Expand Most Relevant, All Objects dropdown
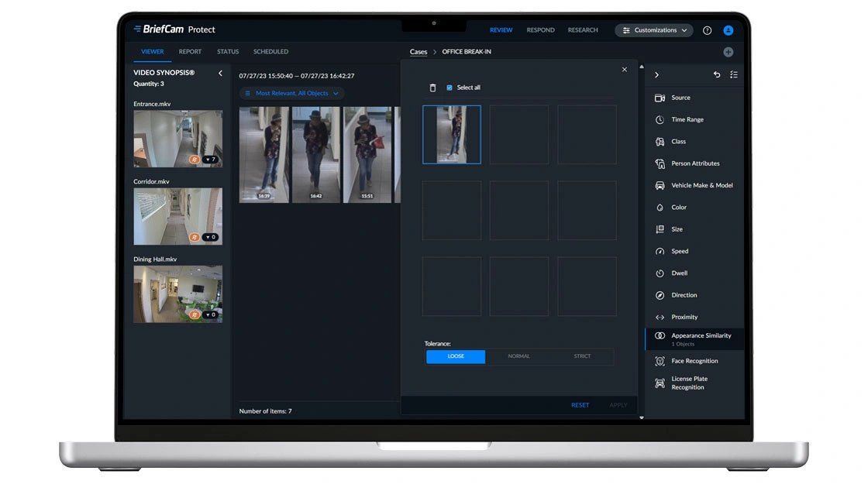Viewport: 868px width, 488px height. click(292, 93)
